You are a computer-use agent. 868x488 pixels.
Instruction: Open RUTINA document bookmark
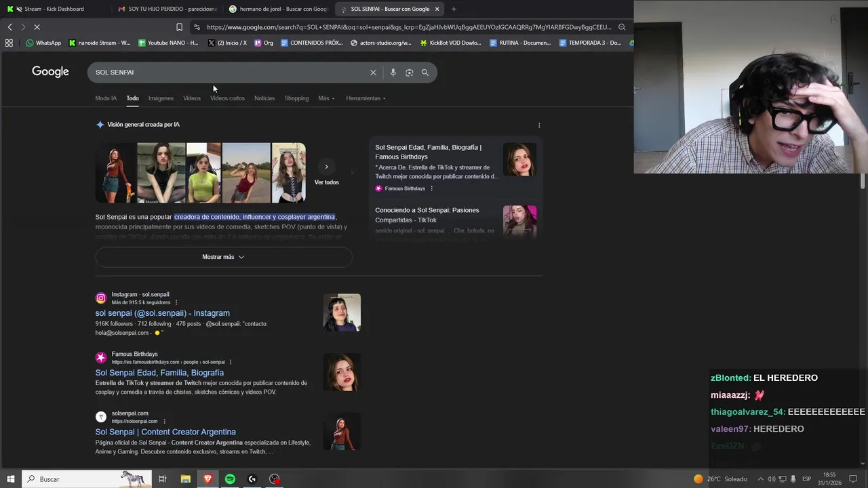(x=520, y=43)
